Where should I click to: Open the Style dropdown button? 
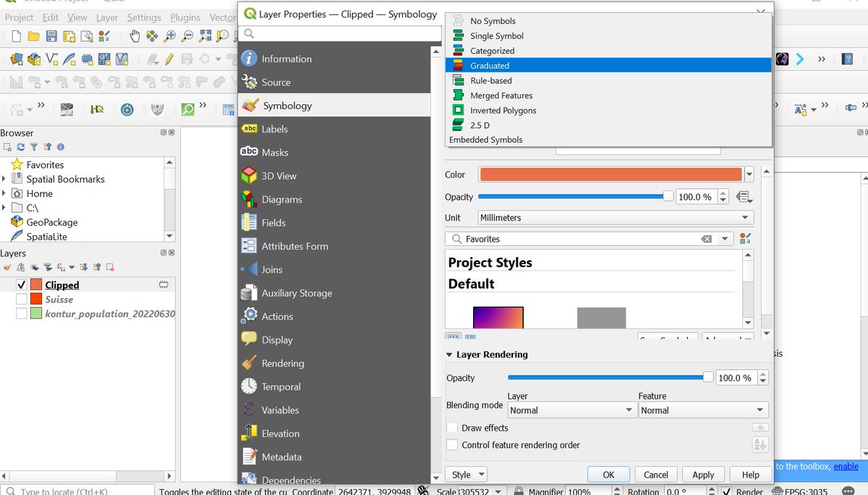pyautogui.click(x=467, y=475)
